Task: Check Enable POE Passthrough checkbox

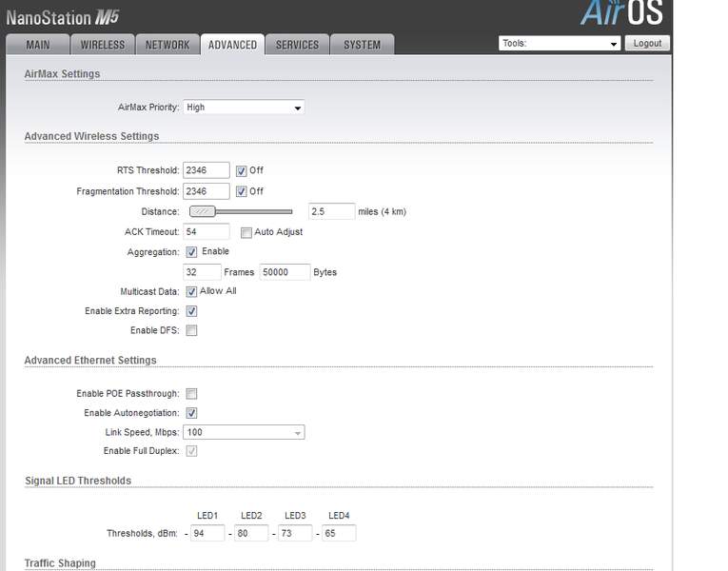Action: click(x=191, y=394)
